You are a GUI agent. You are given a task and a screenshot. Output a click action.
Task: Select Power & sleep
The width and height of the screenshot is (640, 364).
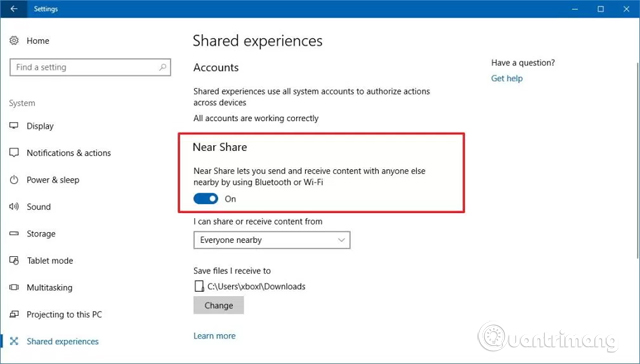[x=53, y=180]
